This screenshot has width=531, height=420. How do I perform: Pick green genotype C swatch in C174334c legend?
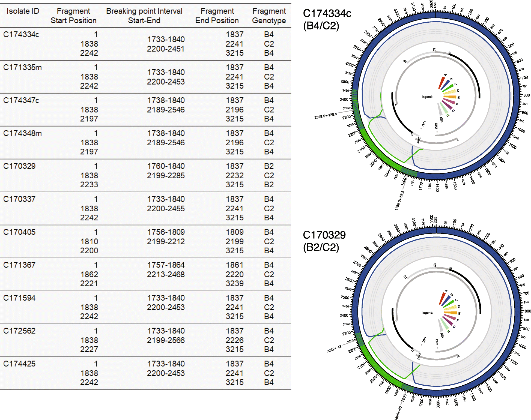448,88
